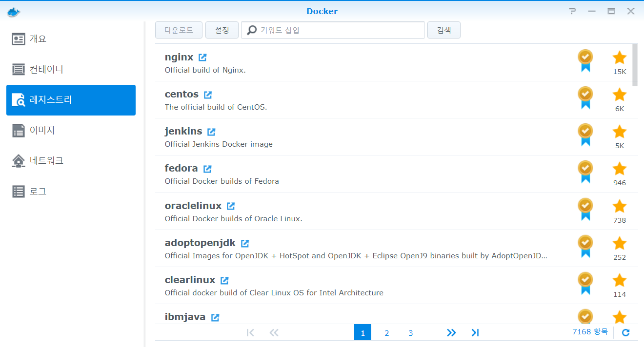Select the centos image name
Image resolution: width=644 pixels, height=347 pixels.
181,94
